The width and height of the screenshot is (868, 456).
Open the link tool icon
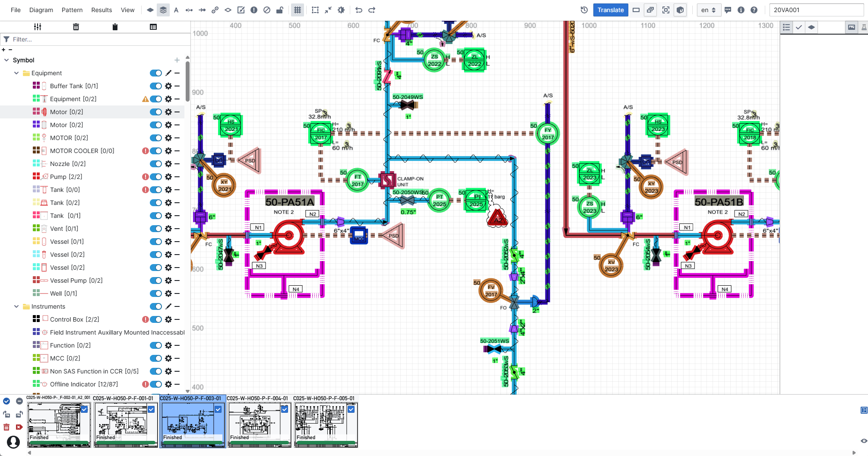click(x=215, y=10)
